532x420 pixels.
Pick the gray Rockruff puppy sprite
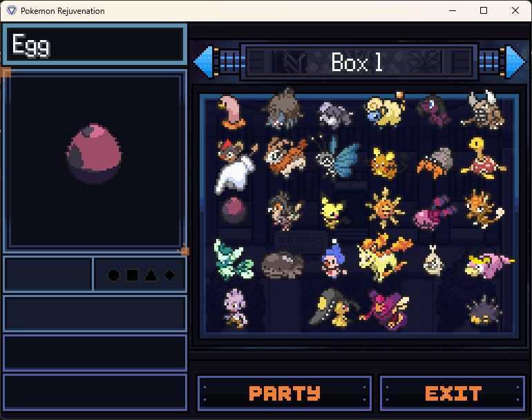pyautogui.click(x=335, y=115)
